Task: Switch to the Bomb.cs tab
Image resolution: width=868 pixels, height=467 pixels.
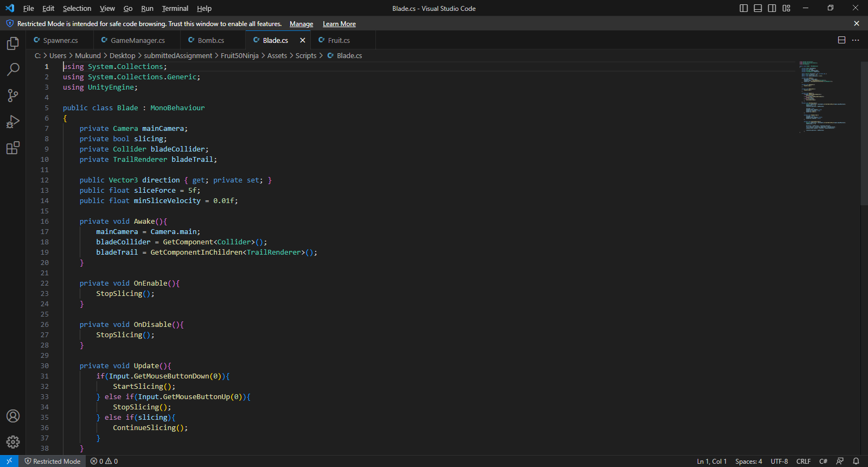Action: pyautogui.click(x=213, y=40)
